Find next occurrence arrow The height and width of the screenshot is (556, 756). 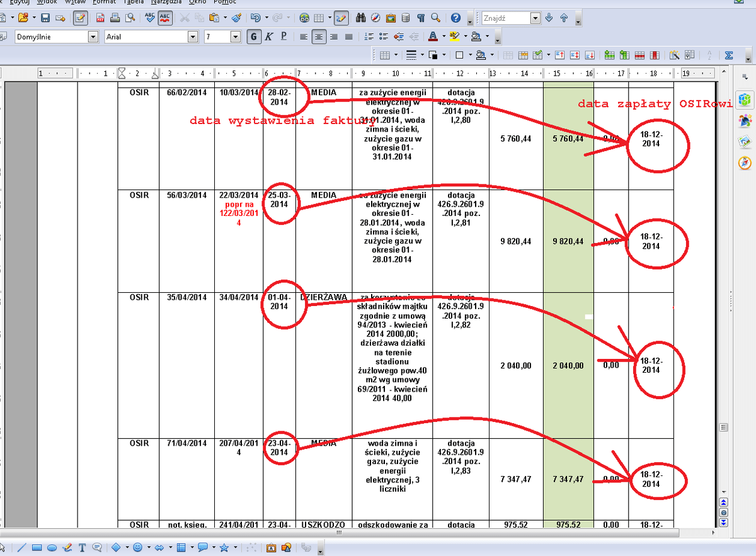549,18
